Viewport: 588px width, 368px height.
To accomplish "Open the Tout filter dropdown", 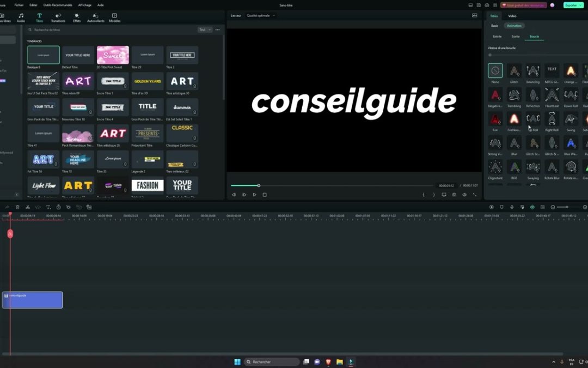I will coord(205,29).
